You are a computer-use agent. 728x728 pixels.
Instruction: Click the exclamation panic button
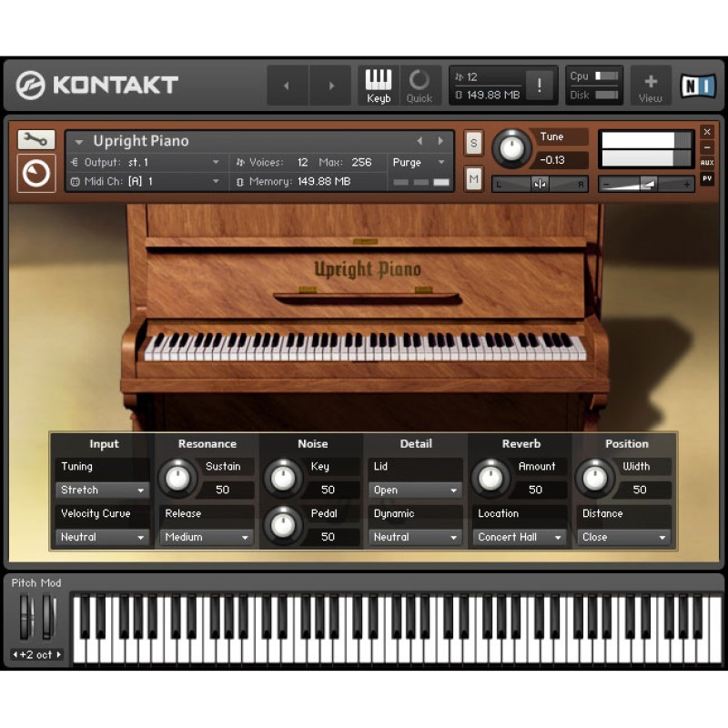click(x=540, y=86)
